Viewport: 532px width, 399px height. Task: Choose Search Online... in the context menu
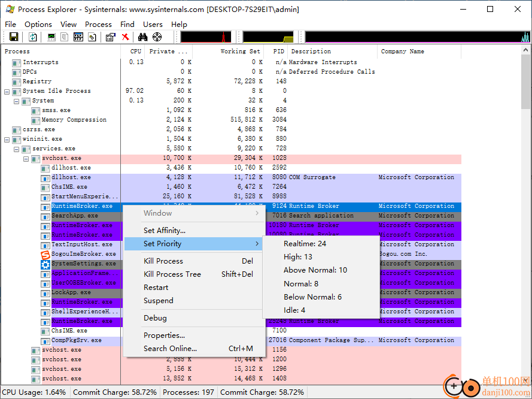(194, 349)
